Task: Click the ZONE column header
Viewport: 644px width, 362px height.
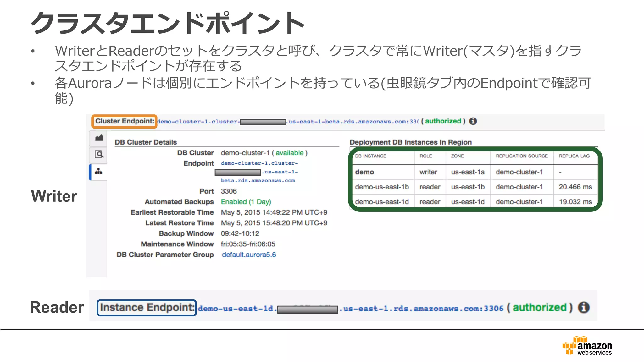Action: tap(457, 156)
